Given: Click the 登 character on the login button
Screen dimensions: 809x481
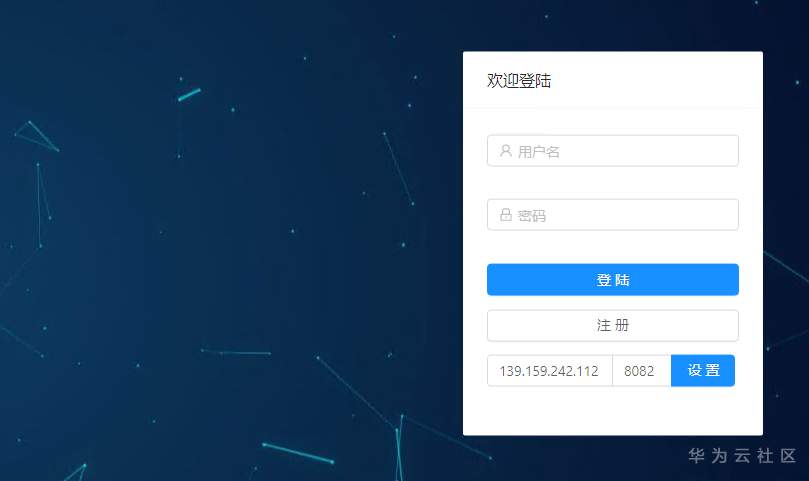Looking at the screenshot, I should pyautogui.click(x=604, y=280).
